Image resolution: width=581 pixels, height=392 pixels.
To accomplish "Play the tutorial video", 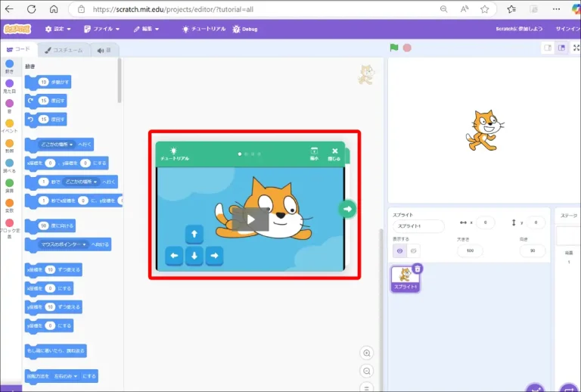I will click(x=250, y=219).
